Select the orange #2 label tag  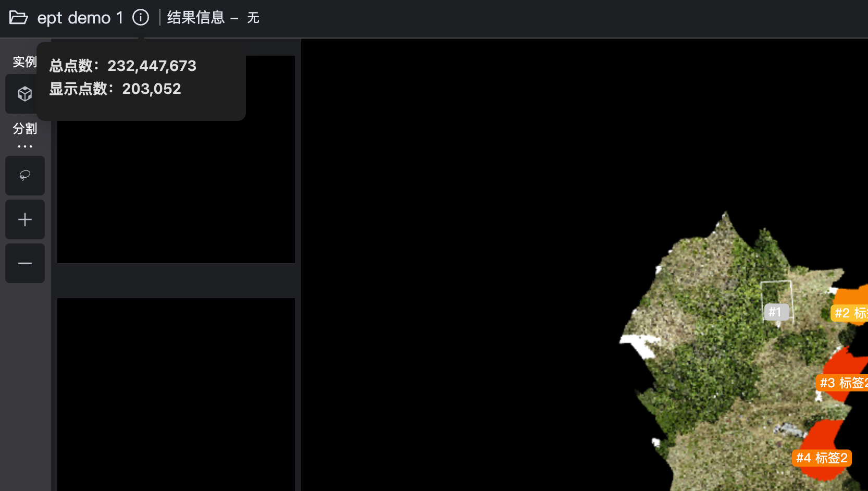click(x=849, y=313)
